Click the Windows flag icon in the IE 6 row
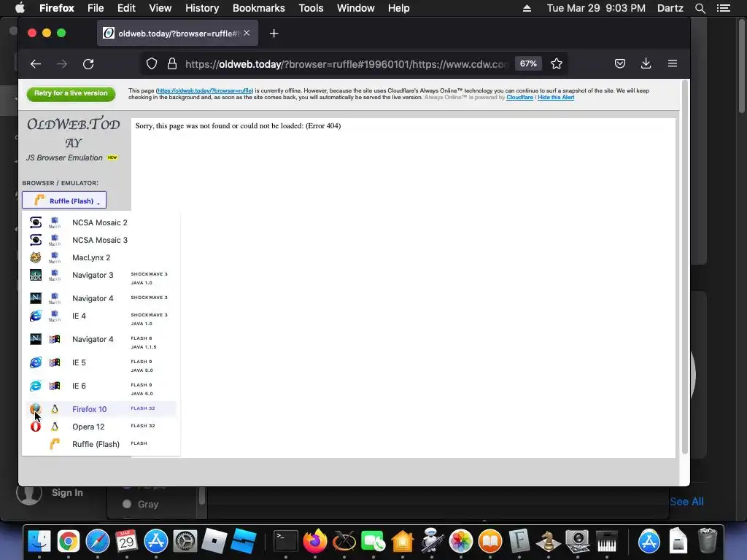 [x=55, y=386]
